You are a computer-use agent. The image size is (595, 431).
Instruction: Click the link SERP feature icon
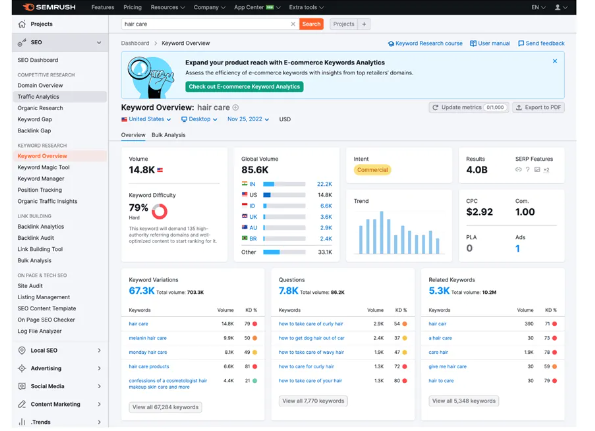(518, 170)
